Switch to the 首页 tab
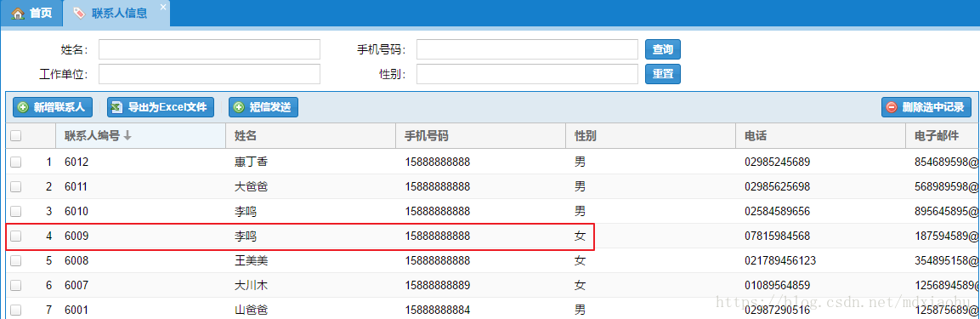The image size is (980, 319). tap(32, 13)
